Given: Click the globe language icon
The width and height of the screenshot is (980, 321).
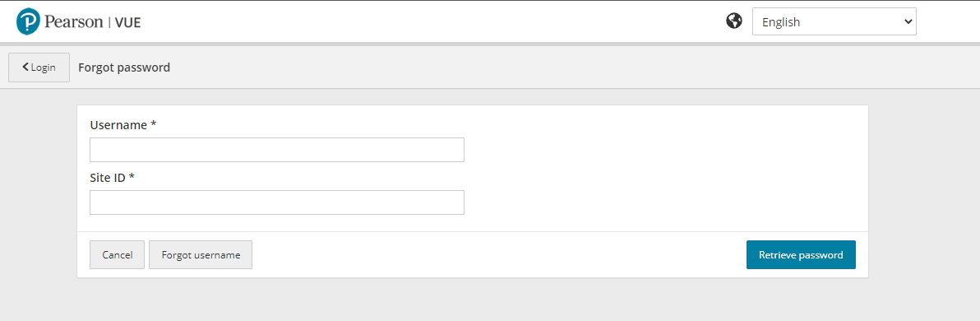Looking at the screenshot, I should point(733,21).
